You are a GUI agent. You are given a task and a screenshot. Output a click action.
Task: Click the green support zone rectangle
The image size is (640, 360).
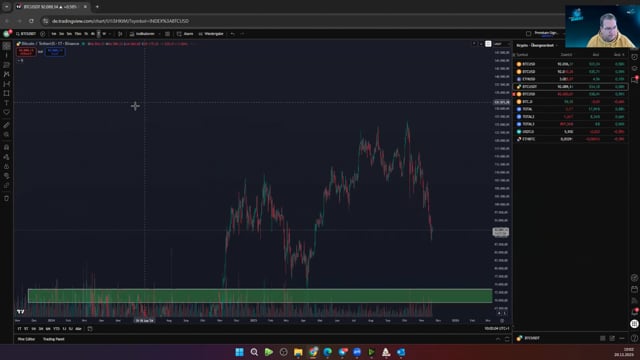click(260, 296)
